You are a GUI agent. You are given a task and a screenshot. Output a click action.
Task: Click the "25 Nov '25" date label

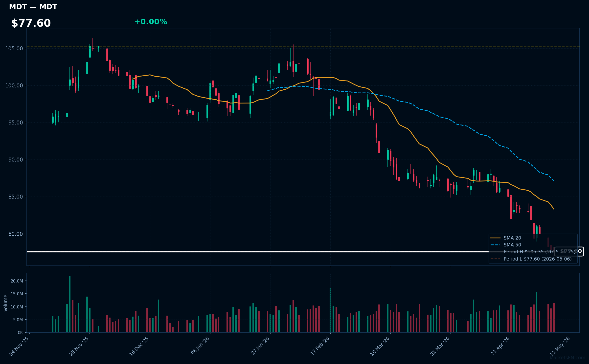click(x=79, y=346)
